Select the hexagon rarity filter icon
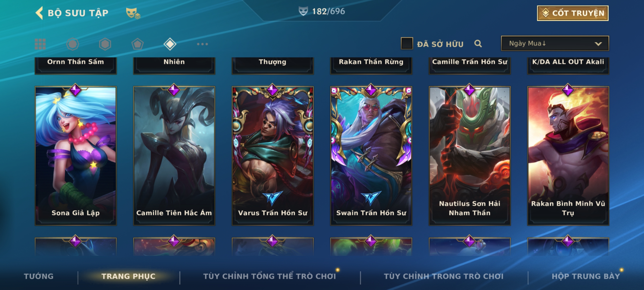This screenshot has width=644, height=290. 105,44
